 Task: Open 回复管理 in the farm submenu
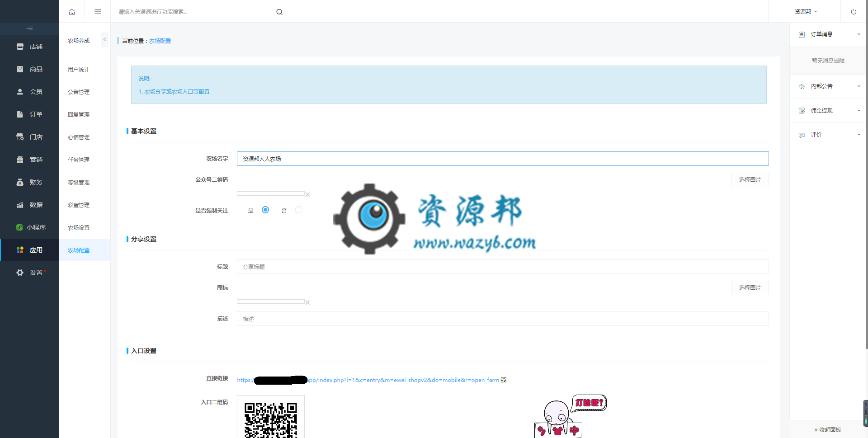pos(79,115)
